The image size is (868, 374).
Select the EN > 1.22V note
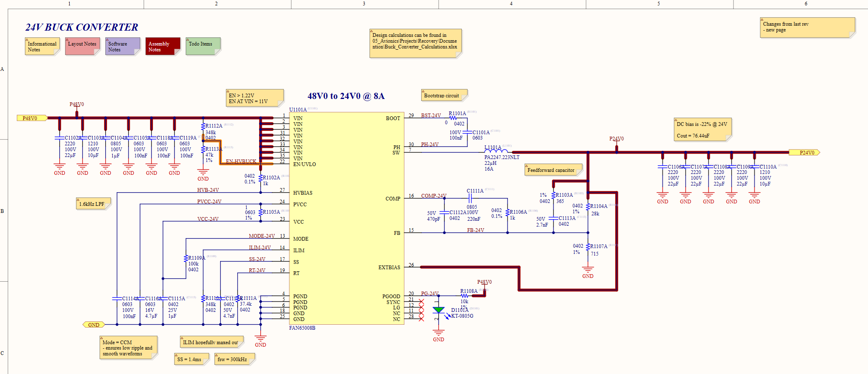pos(255,98)
